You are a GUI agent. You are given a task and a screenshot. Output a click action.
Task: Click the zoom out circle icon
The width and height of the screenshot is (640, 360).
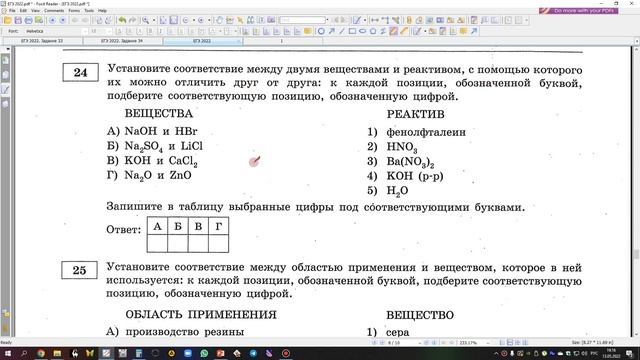[186, 20]
